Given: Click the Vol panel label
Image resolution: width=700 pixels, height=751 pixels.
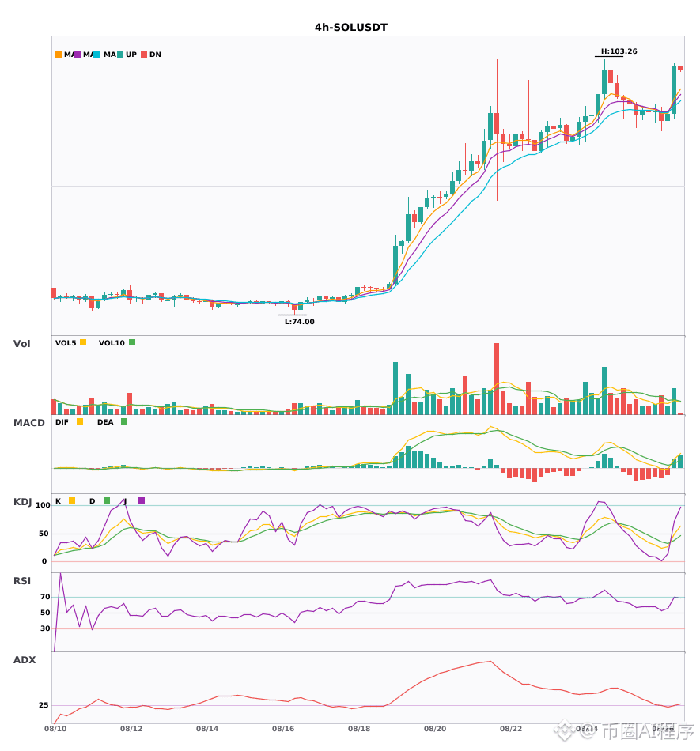Looking at the screenshot, I should (21, 344).
